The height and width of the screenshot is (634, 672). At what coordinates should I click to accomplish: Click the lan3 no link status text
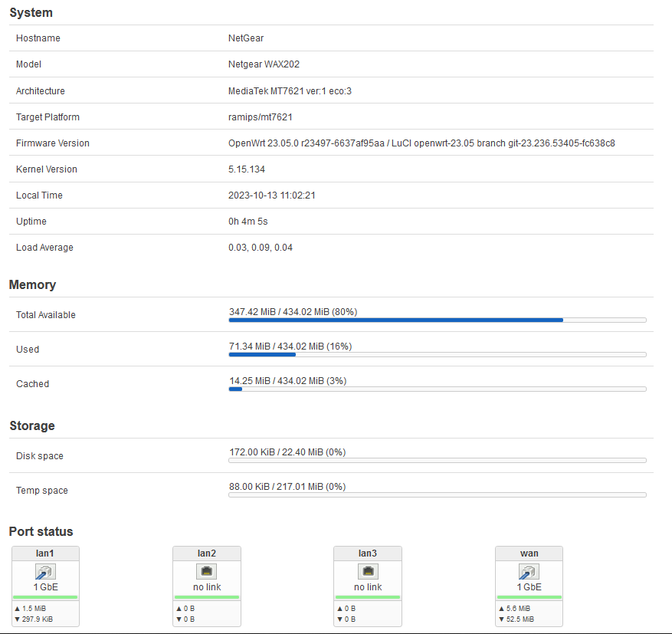(x=368, y=587)
